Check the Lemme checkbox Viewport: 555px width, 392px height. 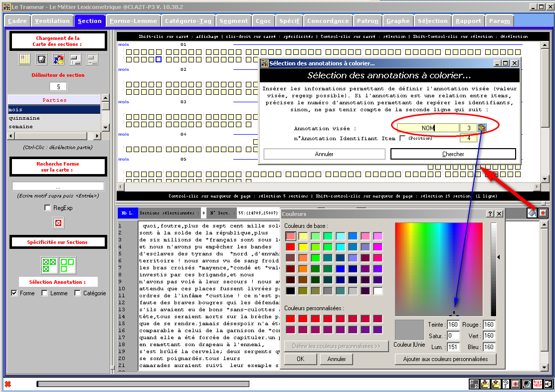coord(44,293)
